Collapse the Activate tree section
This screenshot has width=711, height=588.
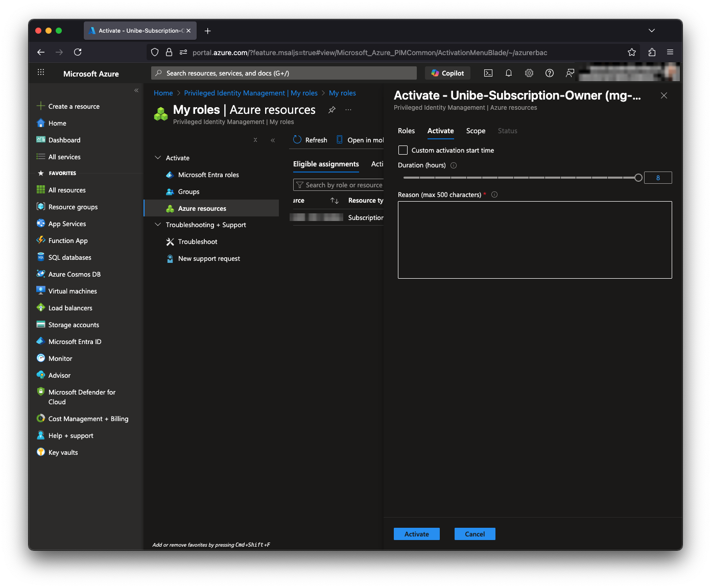click(158, 158)
